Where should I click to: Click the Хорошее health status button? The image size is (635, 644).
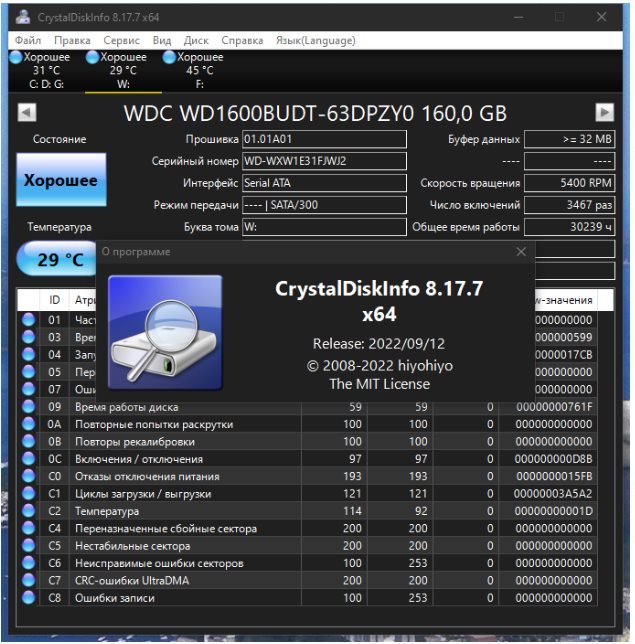click(x=61, y=180)
